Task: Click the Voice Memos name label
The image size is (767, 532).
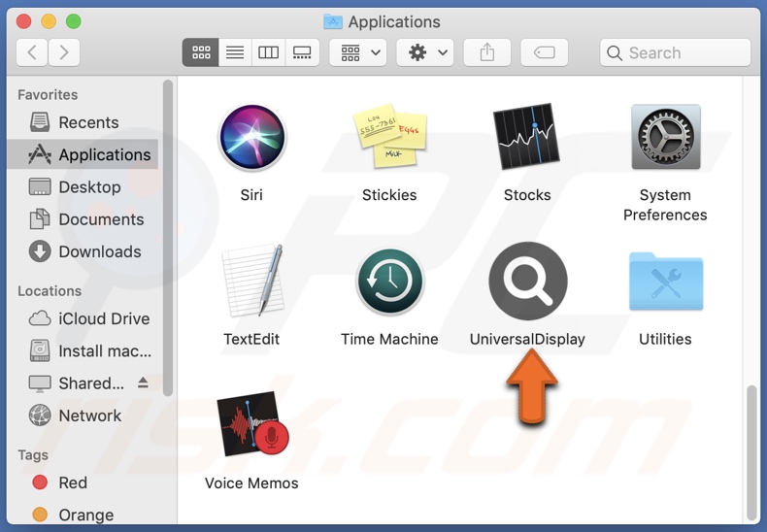Action: click(x=251, y=483)
